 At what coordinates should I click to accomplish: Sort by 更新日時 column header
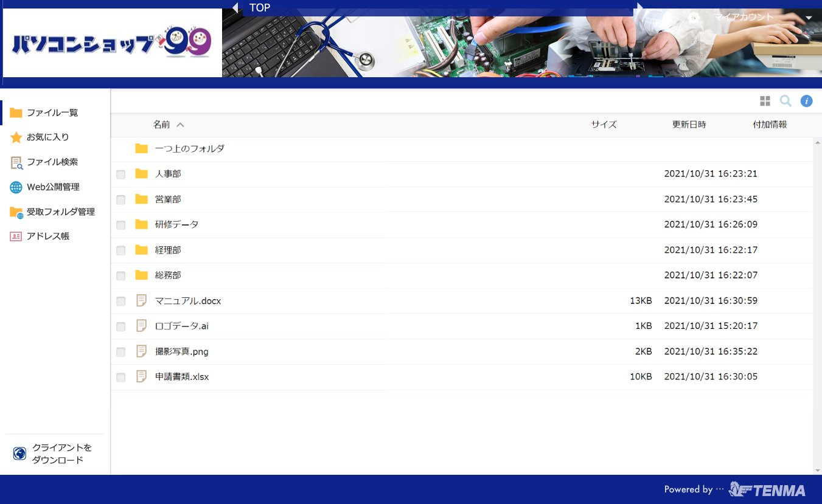689,125
